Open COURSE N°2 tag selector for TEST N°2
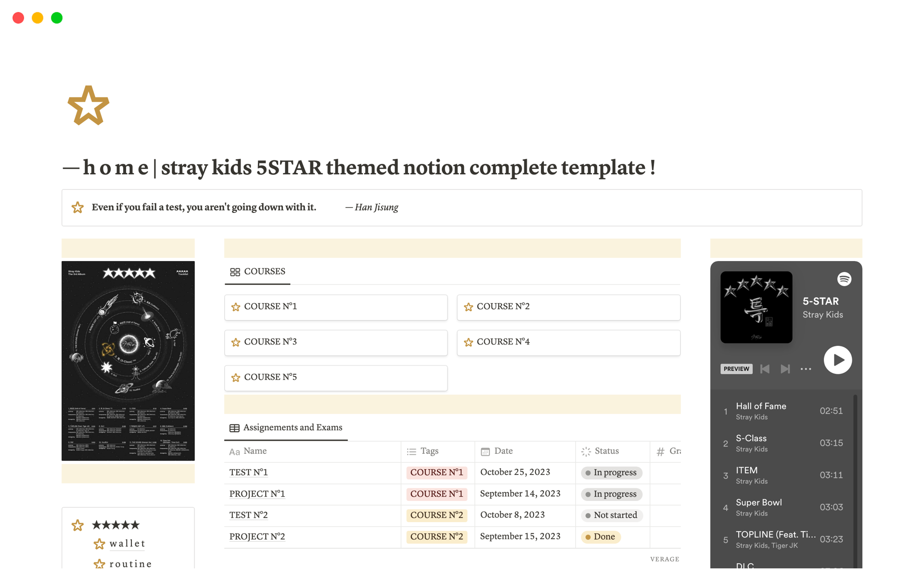This screenshot has width=924, height=578. point(436,515)
